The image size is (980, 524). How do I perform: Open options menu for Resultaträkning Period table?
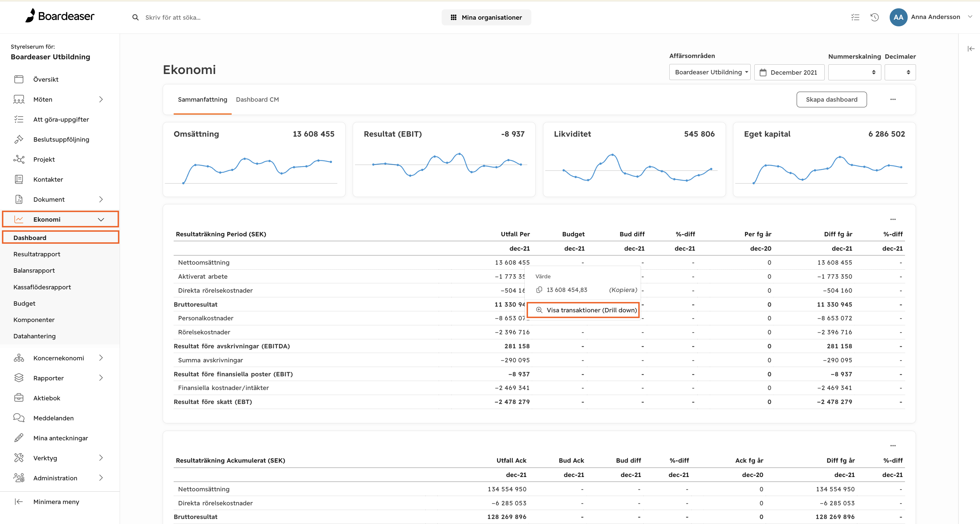(x=893, y=219)
